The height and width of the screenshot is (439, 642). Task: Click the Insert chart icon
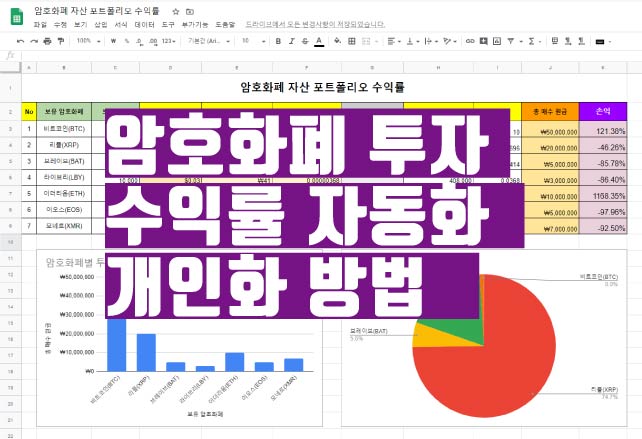(497, 41)
